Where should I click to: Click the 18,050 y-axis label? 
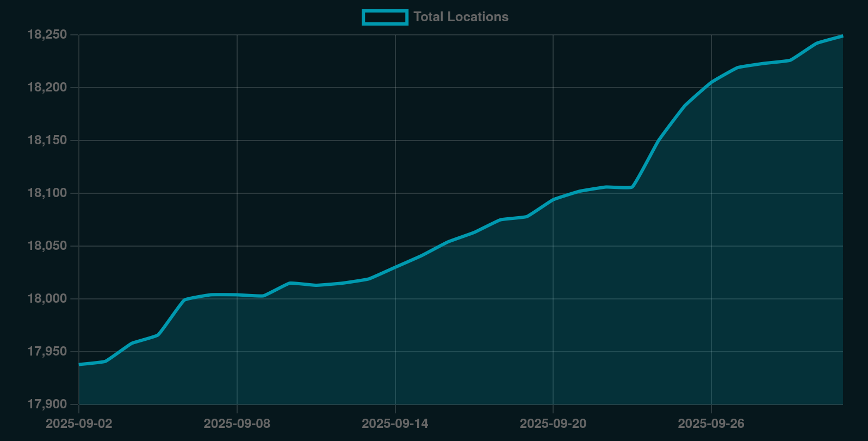[x=47, y=246]
